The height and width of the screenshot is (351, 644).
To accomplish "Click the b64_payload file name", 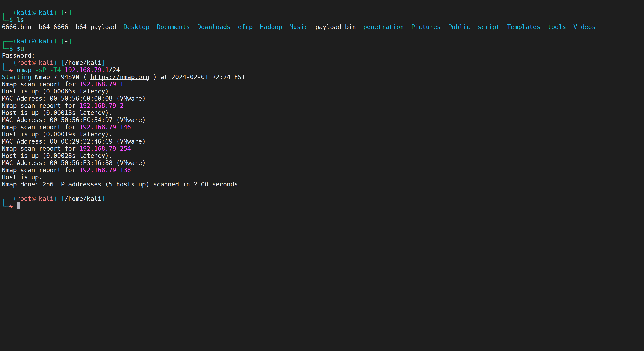I will click(96, 27).
